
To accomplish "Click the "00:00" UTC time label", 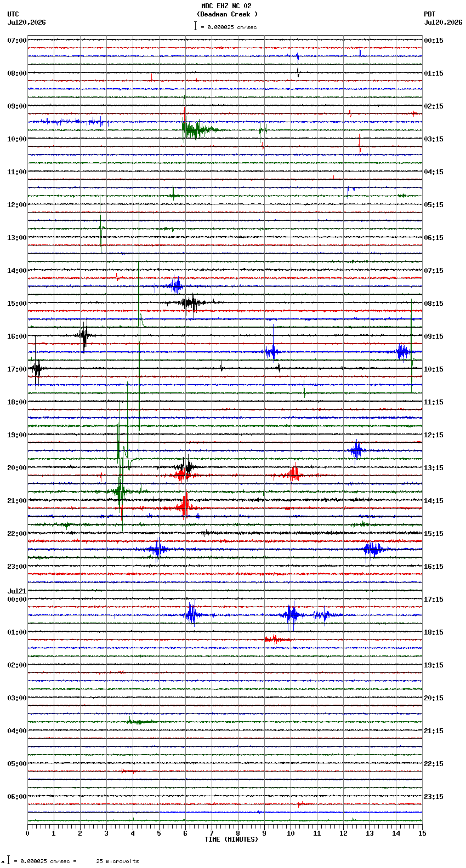I will coord(17,599).
